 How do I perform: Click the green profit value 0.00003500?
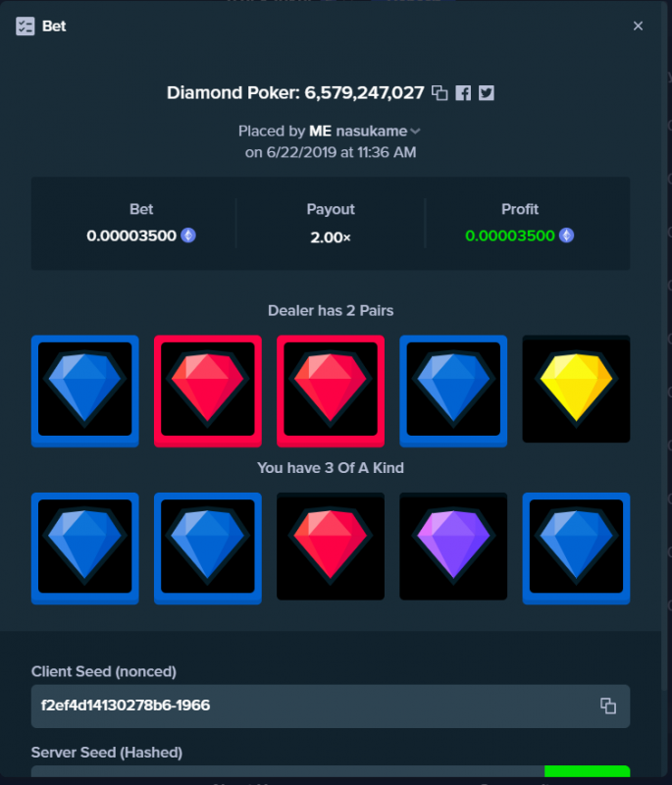(510, 235)
